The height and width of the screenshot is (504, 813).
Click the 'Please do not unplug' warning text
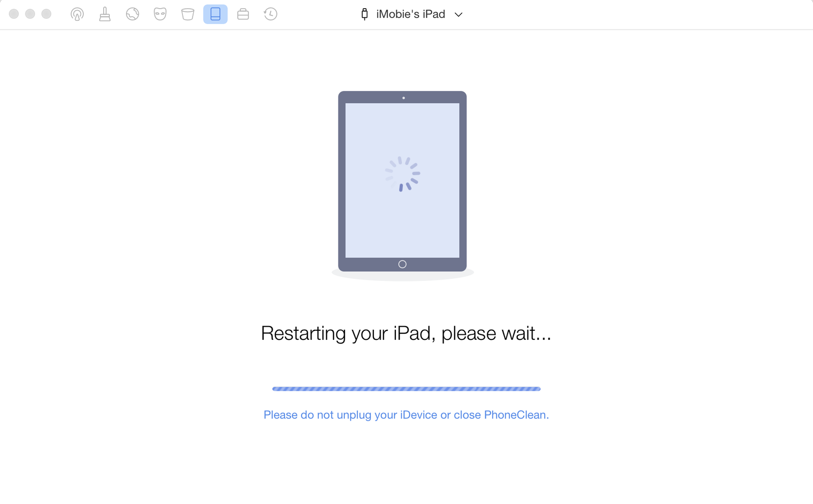coord(406,415)
